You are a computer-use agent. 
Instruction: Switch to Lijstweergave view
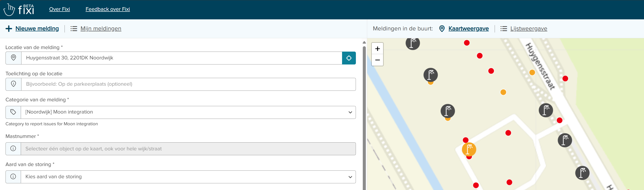[x=528, y=29]
